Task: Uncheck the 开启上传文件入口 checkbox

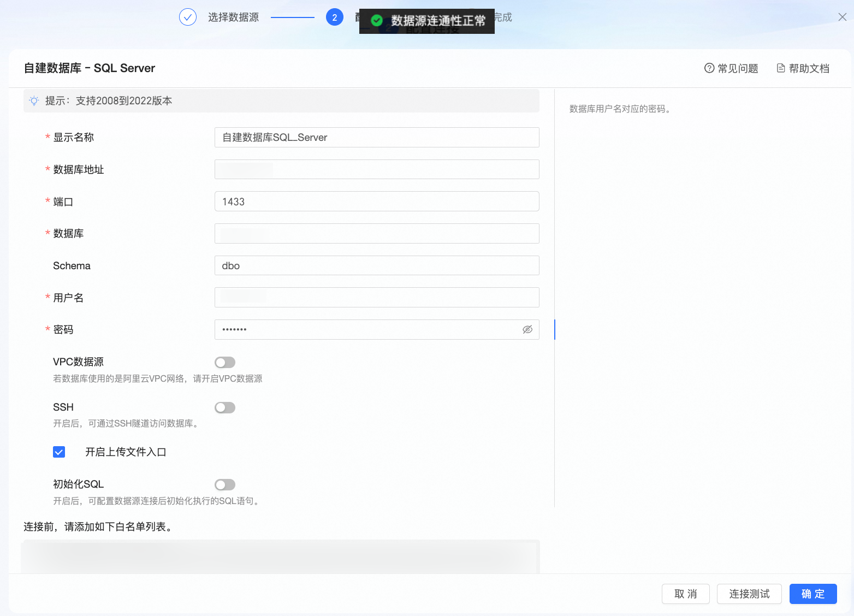Action: pos(59,452)
